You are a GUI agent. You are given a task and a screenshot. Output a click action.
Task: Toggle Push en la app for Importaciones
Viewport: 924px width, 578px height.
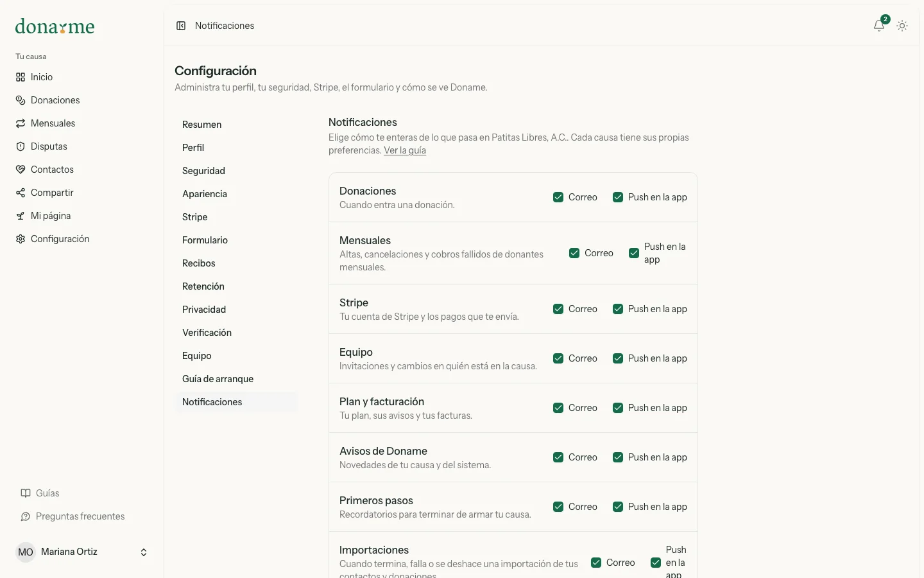coord(656,563)
